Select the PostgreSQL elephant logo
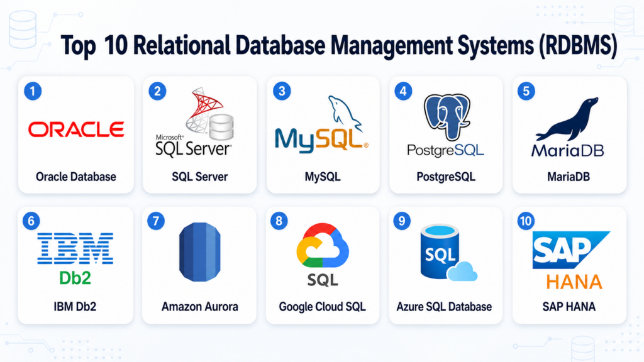This screenshot has height=362, width=644. tap(446, 126)
